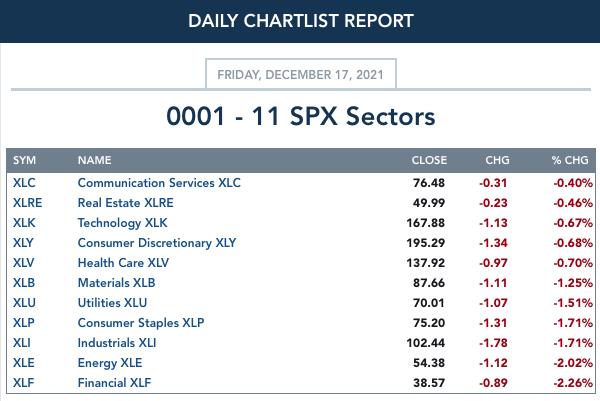Viewport: 600px width, 401px height.
Task: Click the XLV symbol link
Action: pos(23,263)
